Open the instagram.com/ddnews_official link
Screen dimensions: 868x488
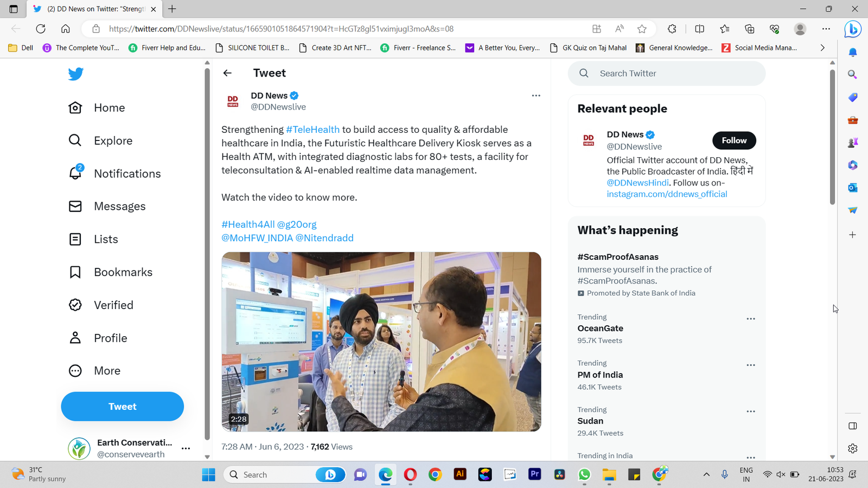667,194
